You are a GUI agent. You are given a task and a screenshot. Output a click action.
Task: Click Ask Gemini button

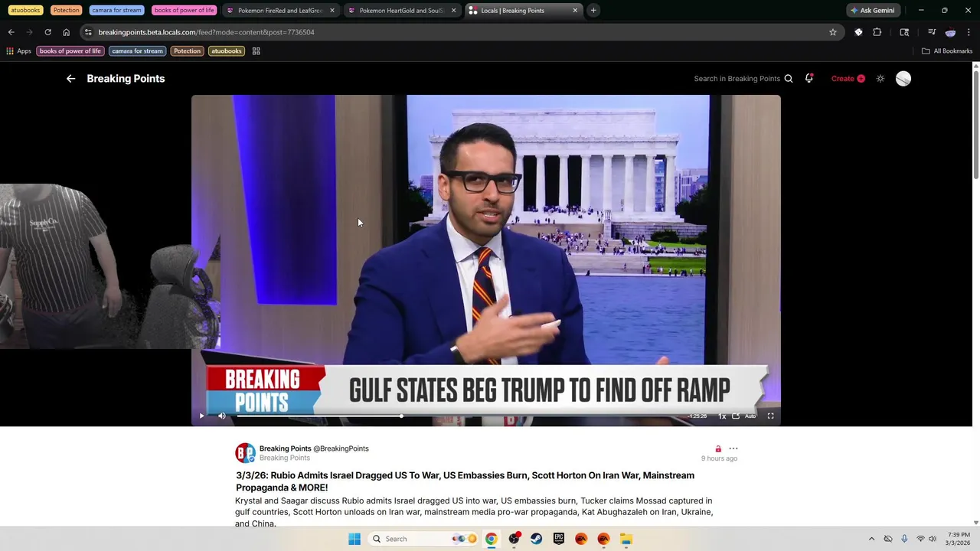(x=873, y=11)
